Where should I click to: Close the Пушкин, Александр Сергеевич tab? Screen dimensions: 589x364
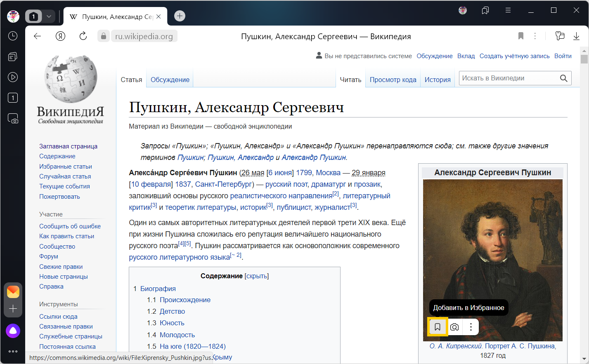click(158, 16)
